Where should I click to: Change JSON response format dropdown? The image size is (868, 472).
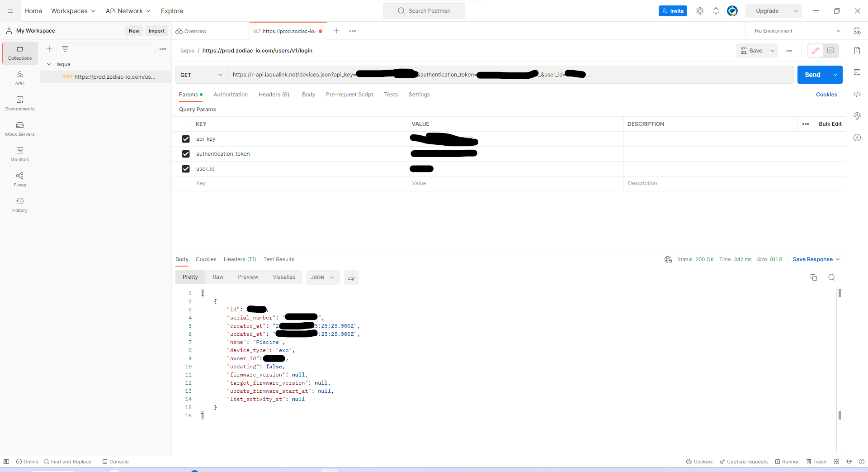[323, 277]
